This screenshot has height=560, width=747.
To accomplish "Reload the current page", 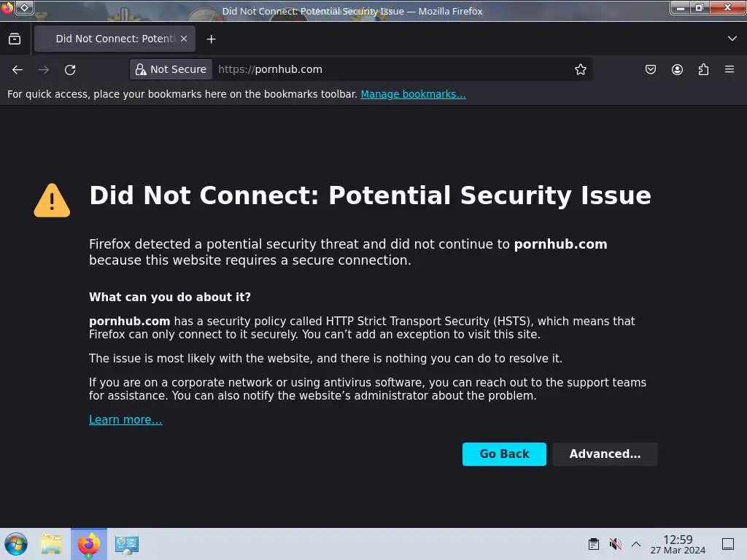I will (70, 69).
